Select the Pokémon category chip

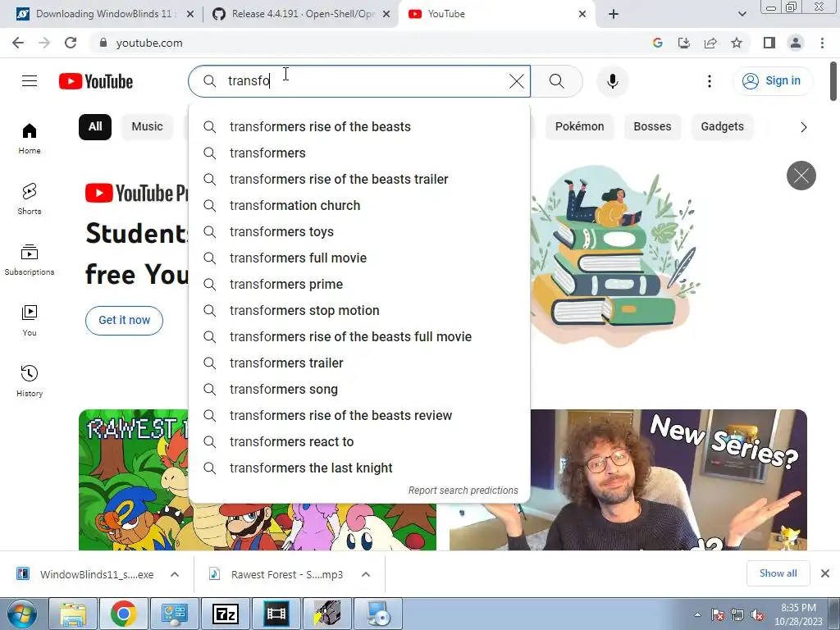coord(579,127)
